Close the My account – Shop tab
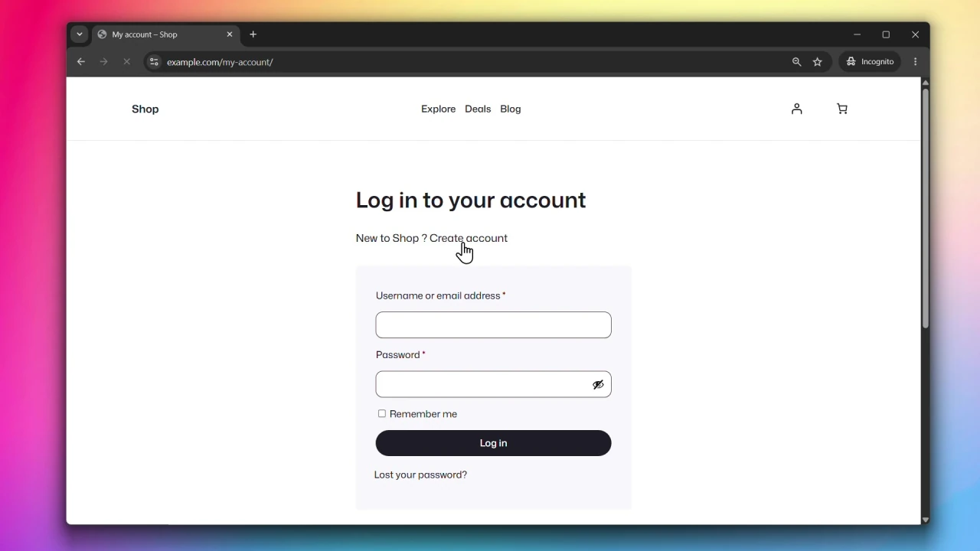The height and width of the screenshot is (551, 980). click(230, 34)
